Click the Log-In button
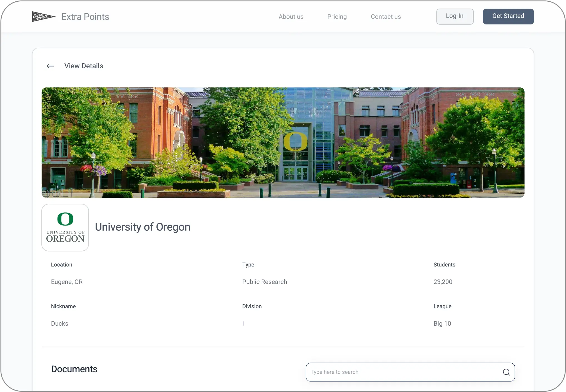The image size is (566, 392). 455,16
